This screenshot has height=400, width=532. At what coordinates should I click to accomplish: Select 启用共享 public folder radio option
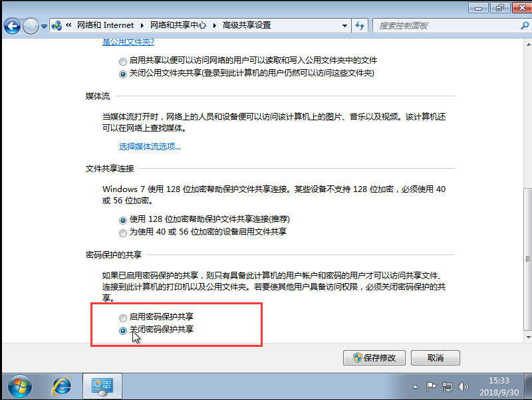[x=122, y=60]
